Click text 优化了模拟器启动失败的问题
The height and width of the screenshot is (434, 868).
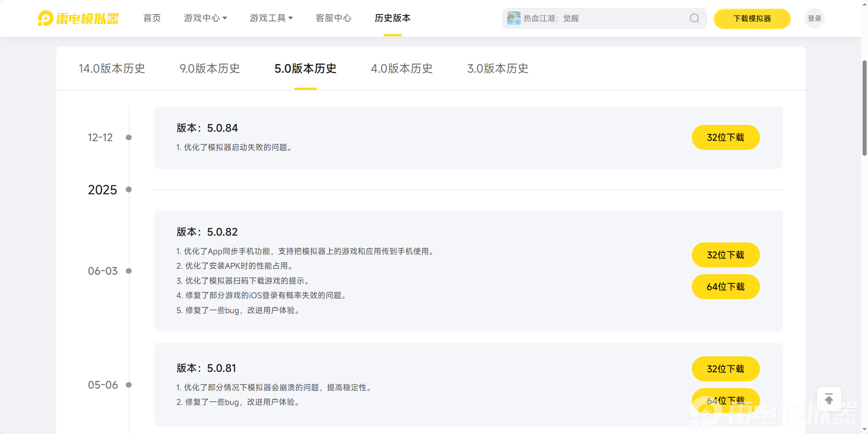pos(235,148)
